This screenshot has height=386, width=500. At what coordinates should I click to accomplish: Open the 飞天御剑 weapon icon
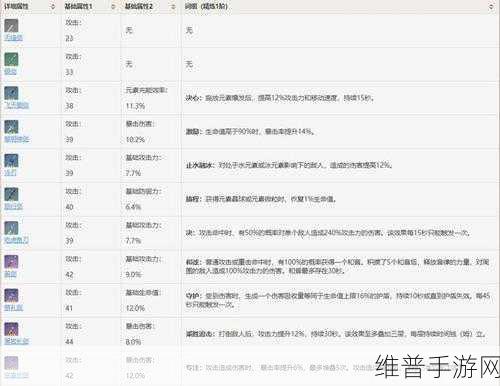point(11,93)
